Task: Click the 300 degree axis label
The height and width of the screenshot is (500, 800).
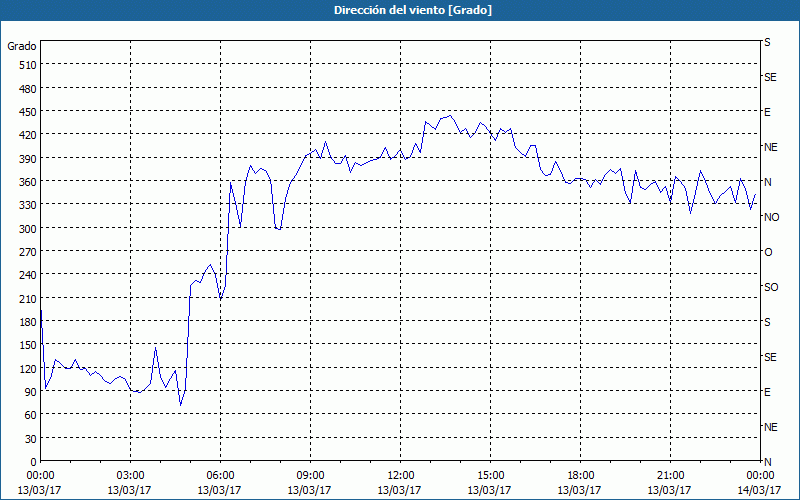Action: pyautogui.click(x=28, y=229)
